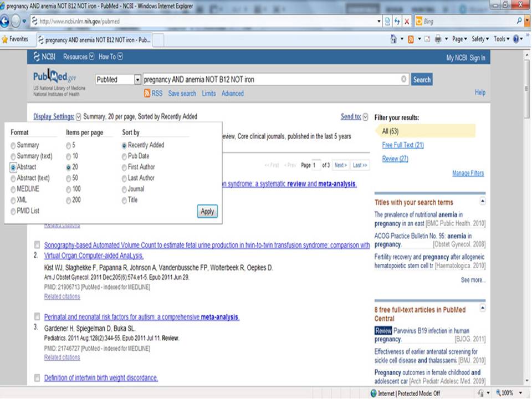Click the browser Back arrow button

[x=4, y=22]
